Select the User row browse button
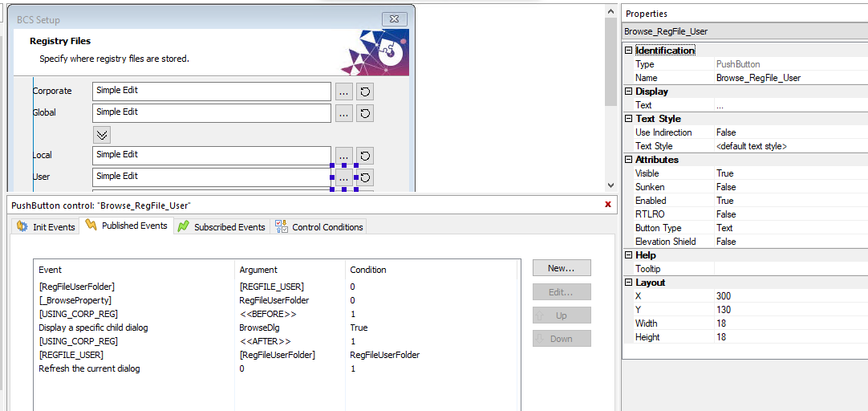 pyautogui.click(x=344, y=177)
